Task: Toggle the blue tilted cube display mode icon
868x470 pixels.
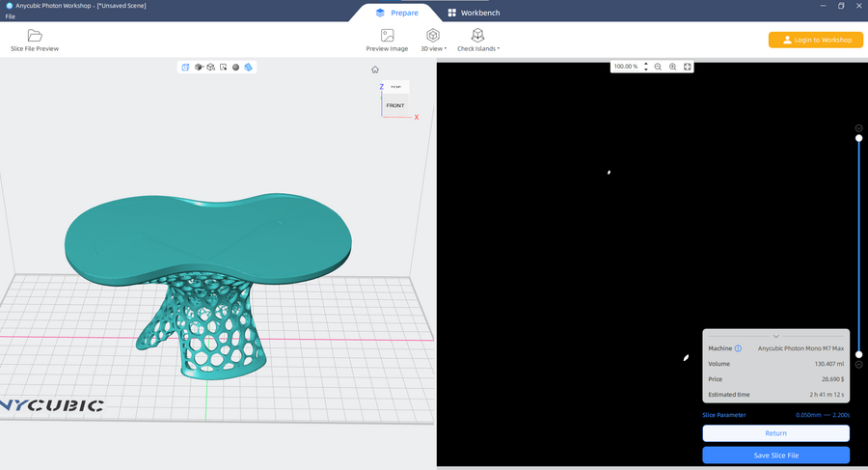Action: click(248, 68)
